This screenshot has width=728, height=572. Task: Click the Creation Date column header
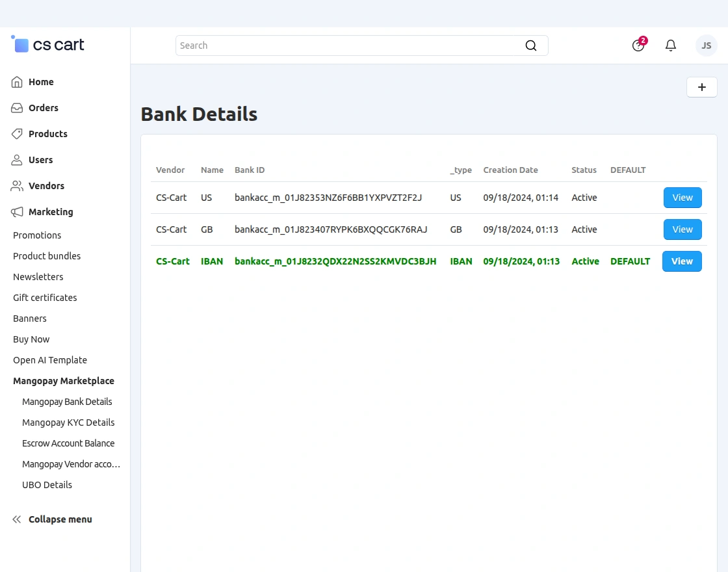(511, 170)
